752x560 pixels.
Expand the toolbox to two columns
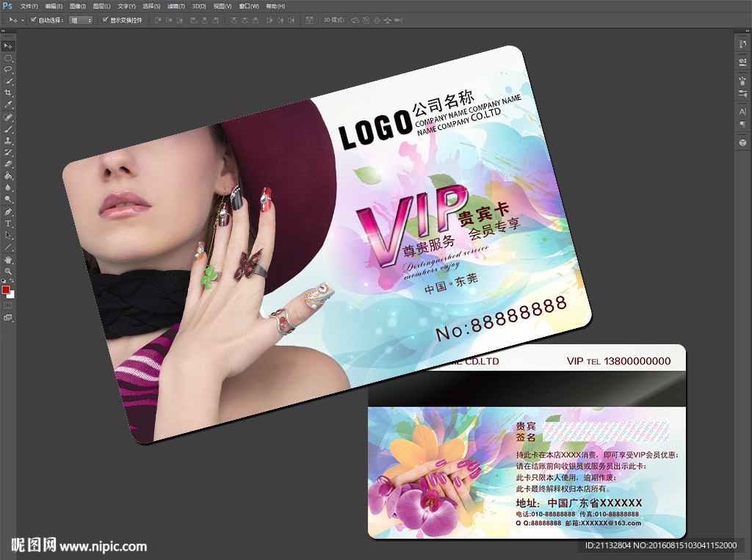[4, 31]
